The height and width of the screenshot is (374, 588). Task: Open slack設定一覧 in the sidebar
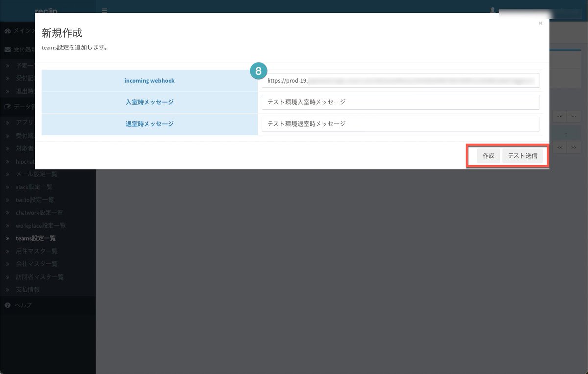34,187
